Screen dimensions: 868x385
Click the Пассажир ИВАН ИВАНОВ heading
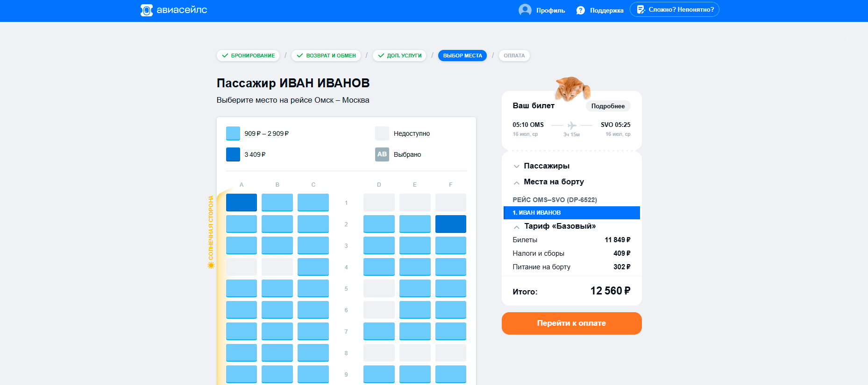(293, 83)
